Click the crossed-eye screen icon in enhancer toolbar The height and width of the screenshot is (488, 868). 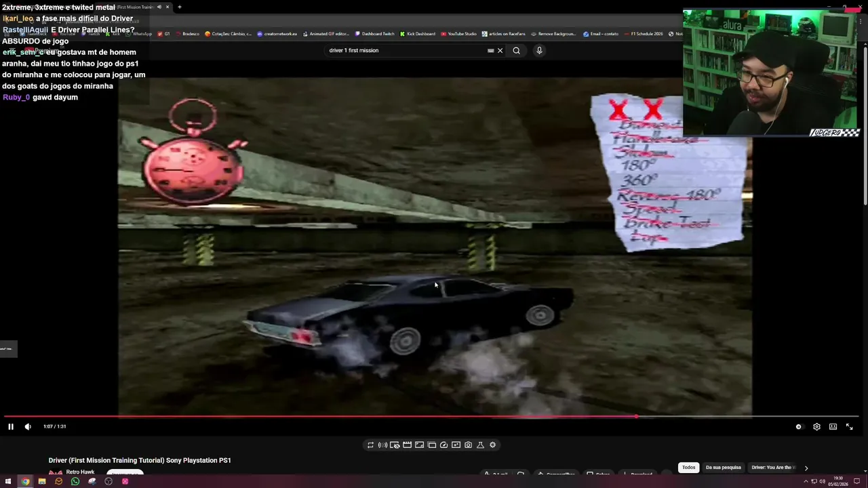coord(395,445)
